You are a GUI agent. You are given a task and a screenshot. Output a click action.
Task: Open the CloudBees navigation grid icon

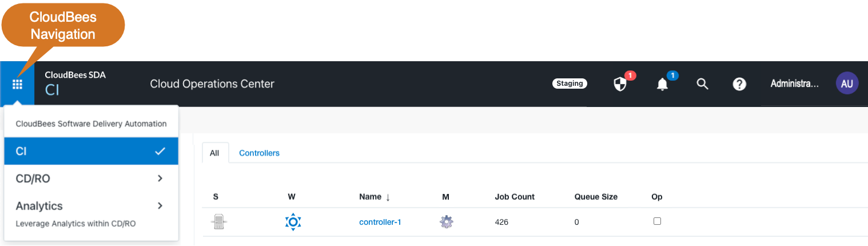tap(17, 84)
